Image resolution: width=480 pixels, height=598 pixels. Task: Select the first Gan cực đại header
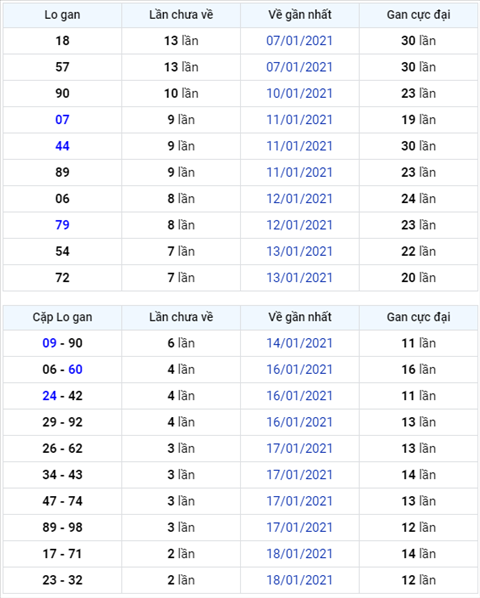point(418,15)
